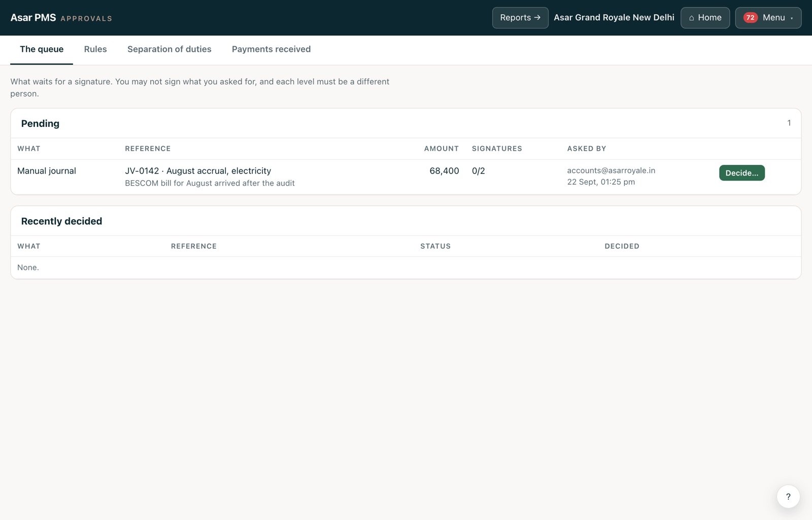
Task: Expand the Menu dropdown
Action: point(768,18)
